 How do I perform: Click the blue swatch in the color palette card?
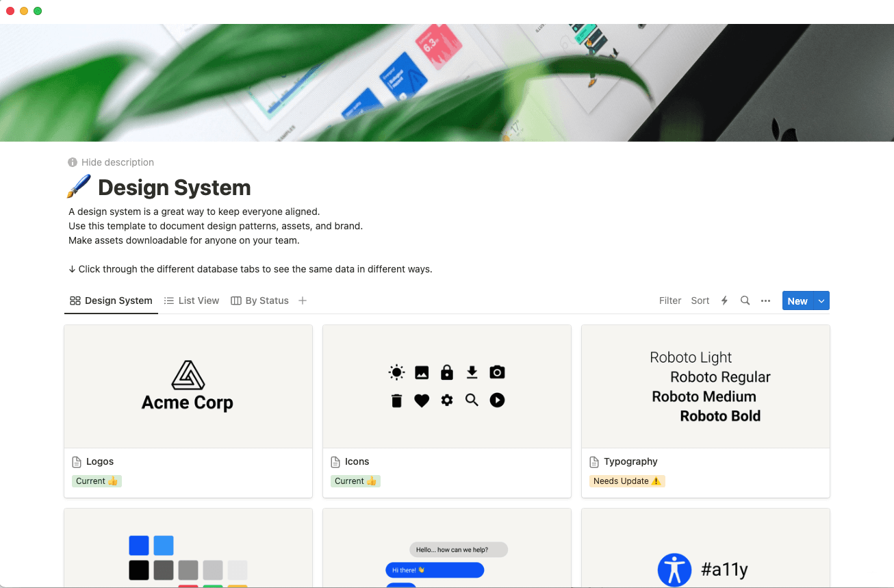139,546
